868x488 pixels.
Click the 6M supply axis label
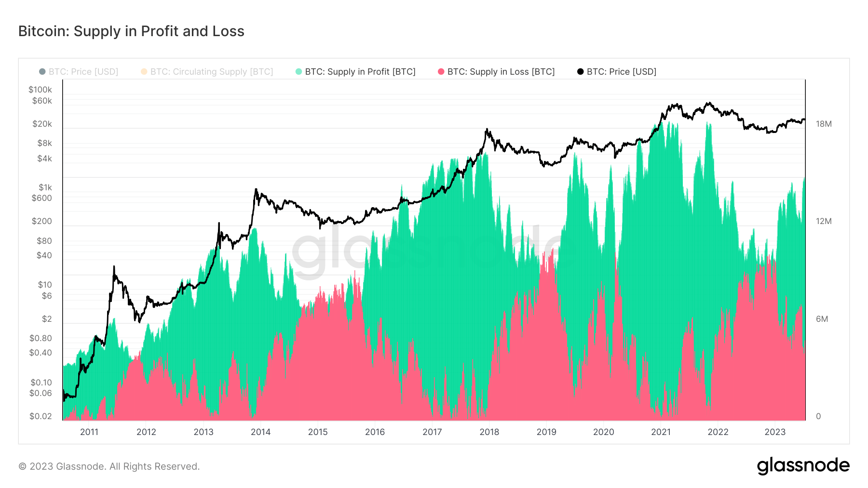822,319
